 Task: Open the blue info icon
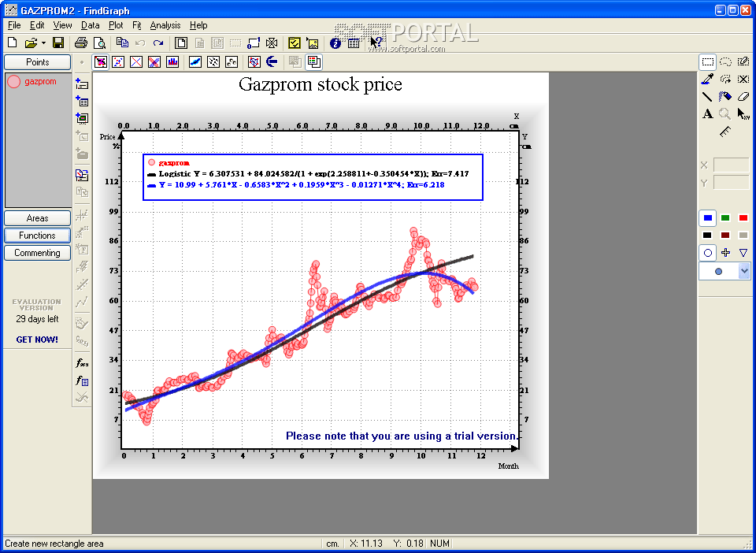click(x=335, y=43)
